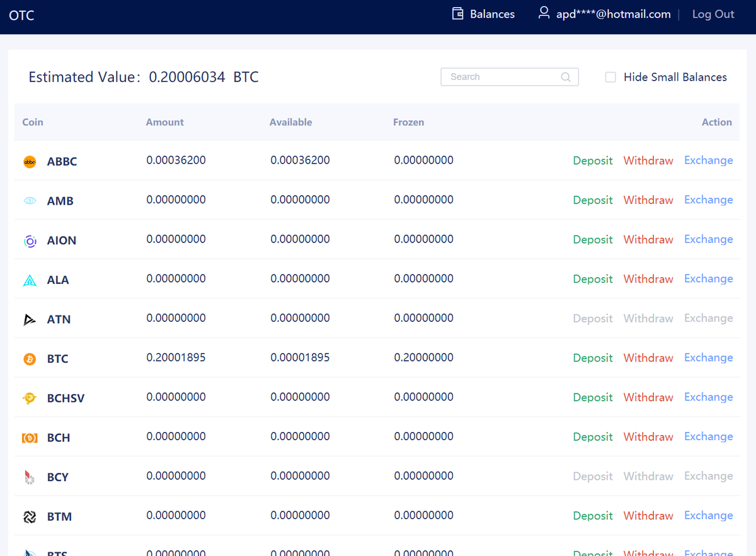This screenshot has height=556, width=756.
Task: Click the disabled ATN Withdraw link
Action: 648,319
